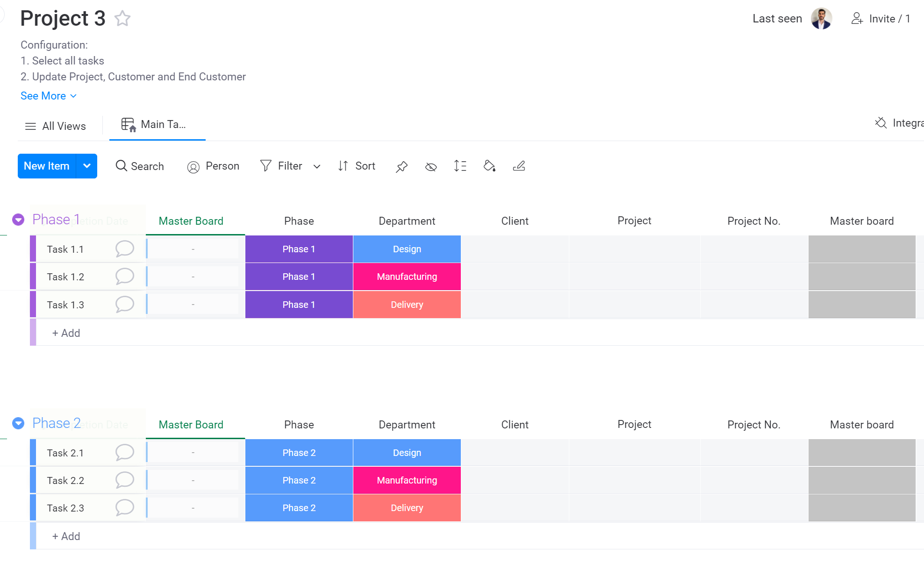Collapse the Phase 1 group
Image resolution: width=924 pixels, height=562 pixels.
pyautogui.click(x=18, y=220)
